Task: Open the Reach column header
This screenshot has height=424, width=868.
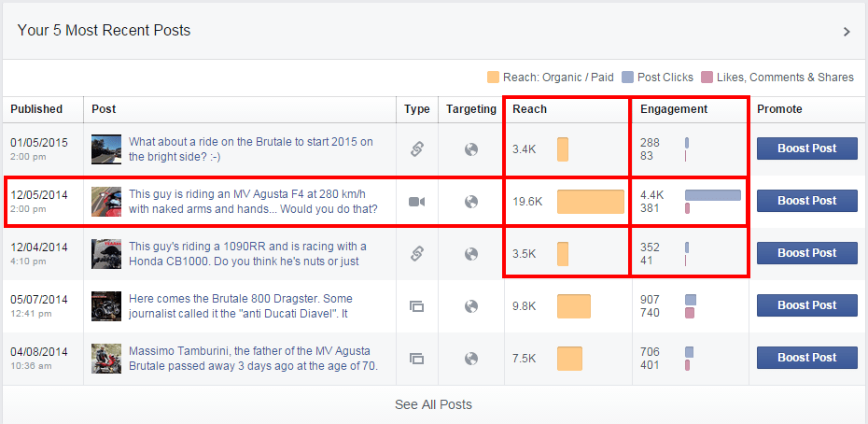Action: [x=530, y=109]
